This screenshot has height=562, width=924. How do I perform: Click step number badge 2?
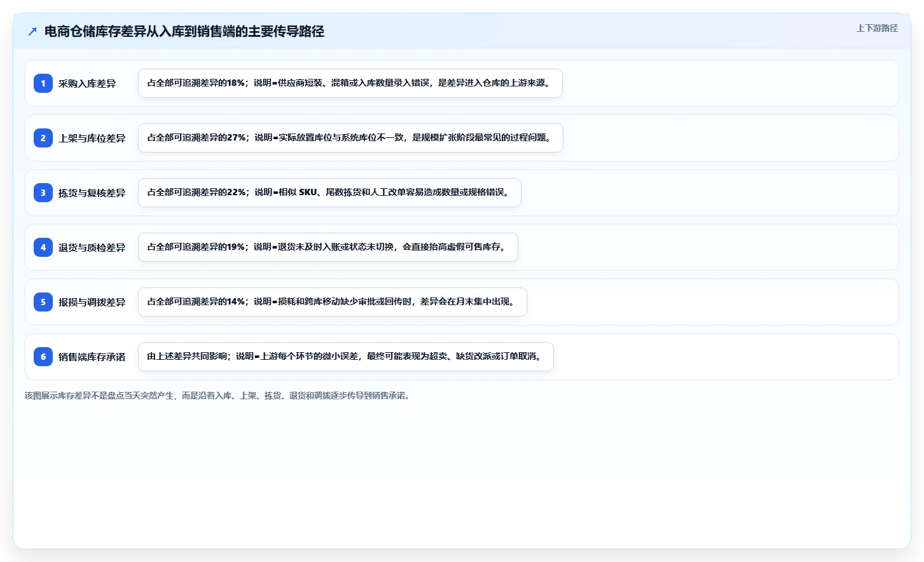[43, 138]
